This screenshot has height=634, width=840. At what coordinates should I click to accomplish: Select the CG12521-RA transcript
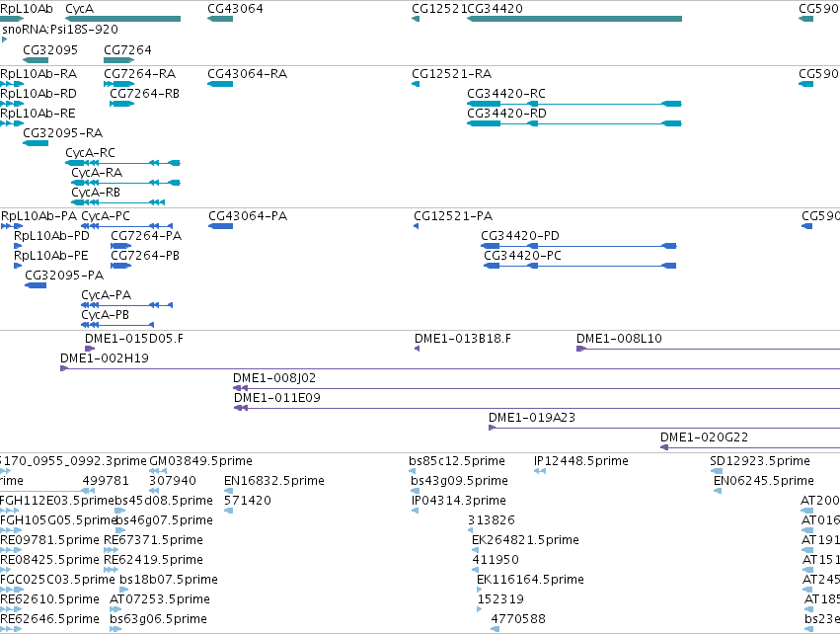pyautogui.click(x=416, y=84)
